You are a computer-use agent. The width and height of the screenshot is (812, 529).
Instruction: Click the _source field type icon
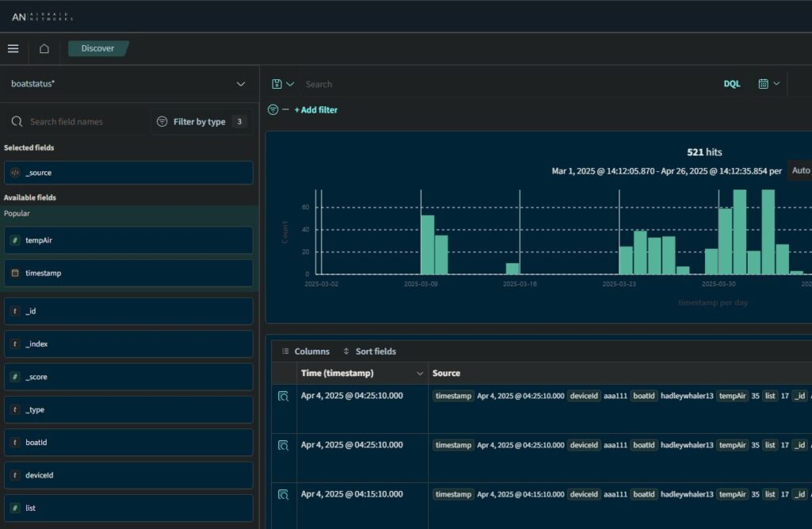tap(15, 173)
